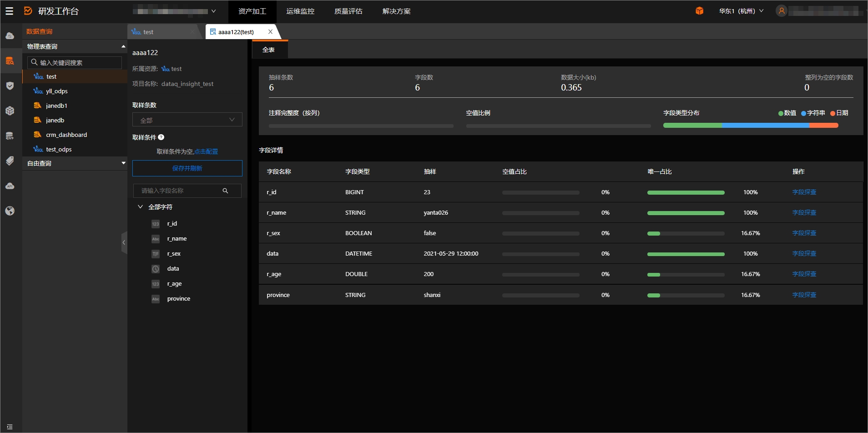The height and width of the screenshot is (433, 868).
Task: Close the aaaa122(test) tab
Action: (270, 32)
